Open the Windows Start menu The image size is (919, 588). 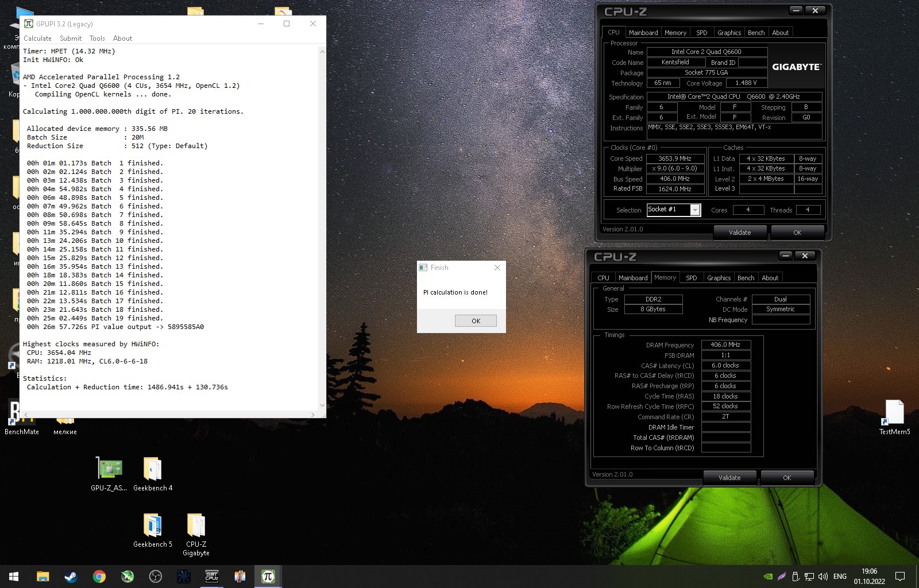(14, 577)
